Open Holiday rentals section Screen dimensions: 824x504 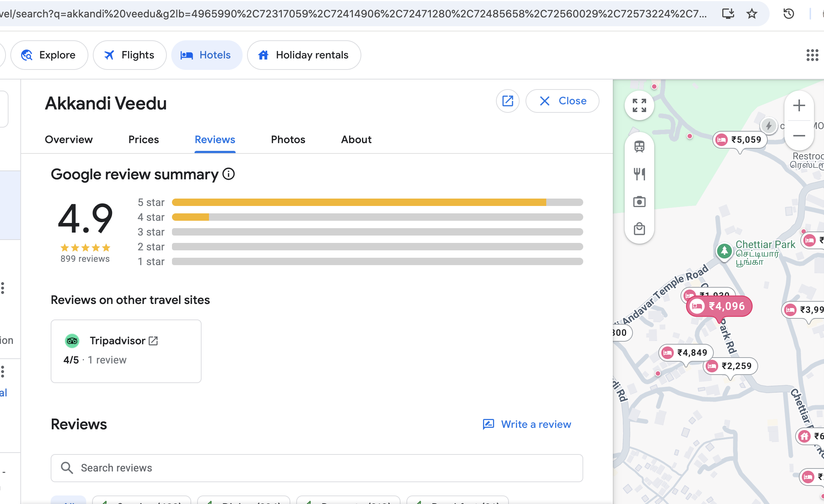coord(304,55)
